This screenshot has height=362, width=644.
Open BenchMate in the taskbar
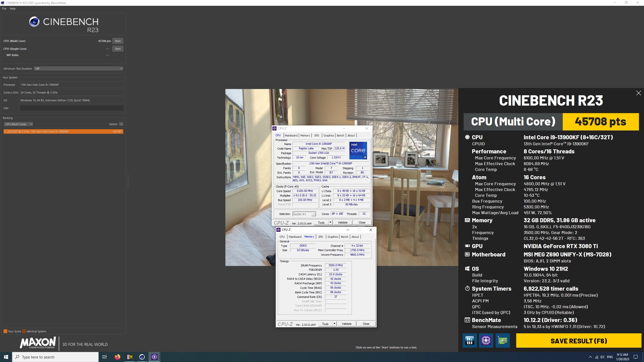[130, 357]
